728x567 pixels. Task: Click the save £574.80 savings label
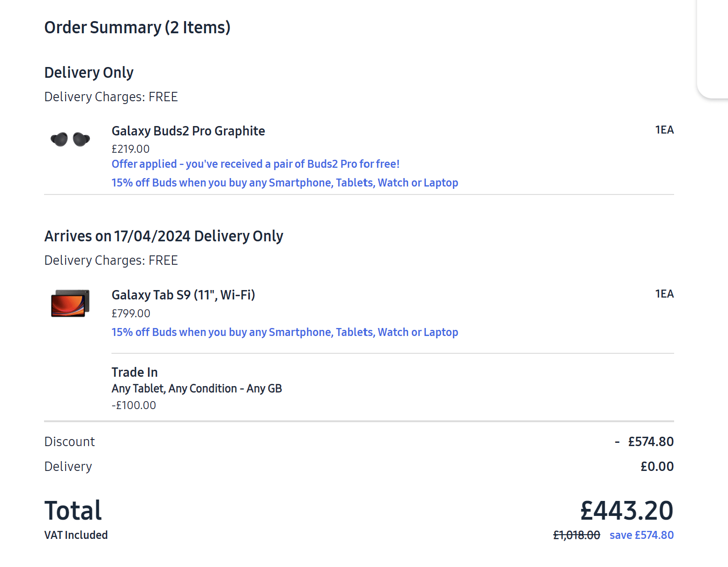click(x=641, y=535)
